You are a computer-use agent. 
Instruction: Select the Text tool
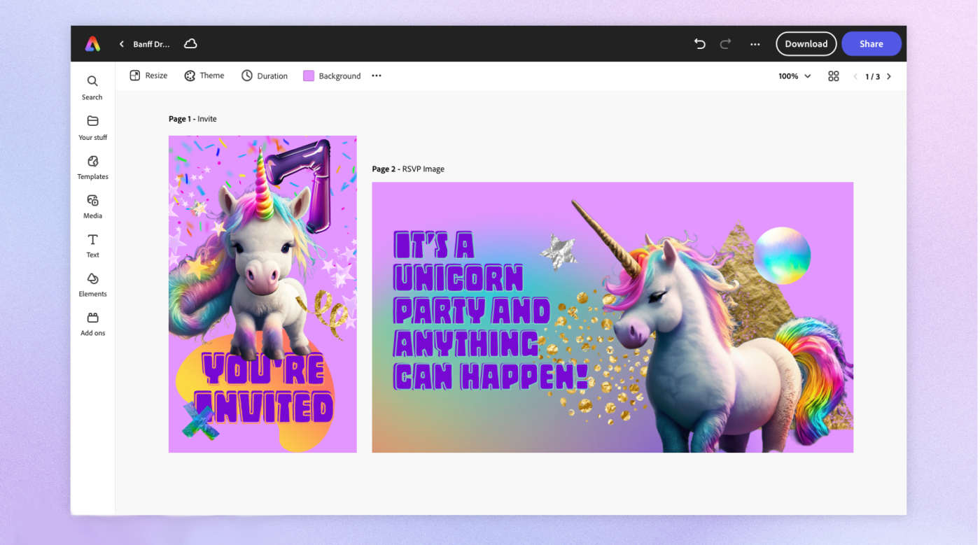(92, 245)
